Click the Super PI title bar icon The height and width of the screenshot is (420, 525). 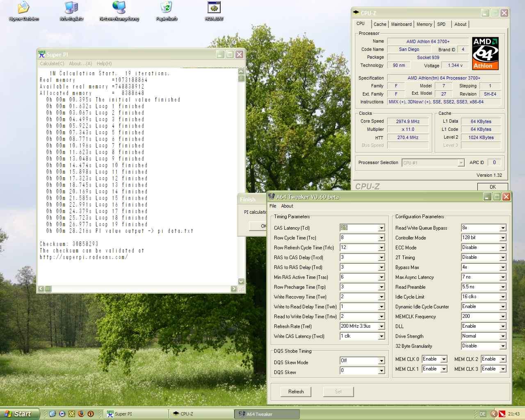click(41, 54)
